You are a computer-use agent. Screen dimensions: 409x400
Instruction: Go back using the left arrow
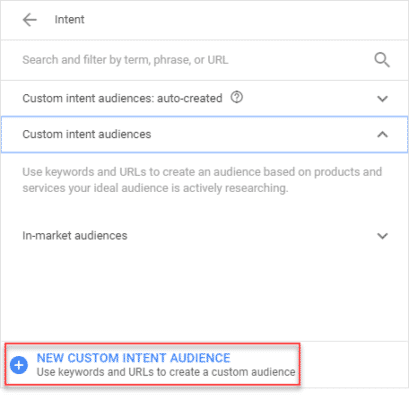coord(29,20)
